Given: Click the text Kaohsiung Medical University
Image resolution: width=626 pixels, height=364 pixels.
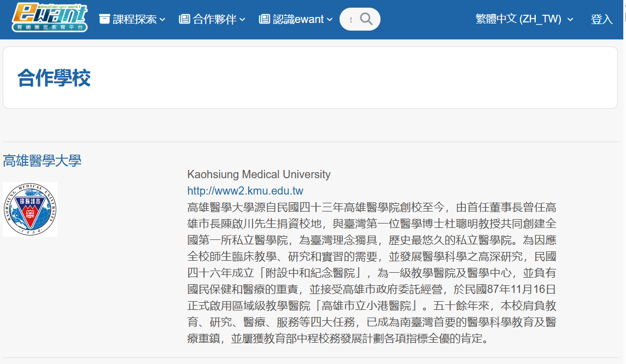Looking at the screenshot, I should click(x=259, y=174).
